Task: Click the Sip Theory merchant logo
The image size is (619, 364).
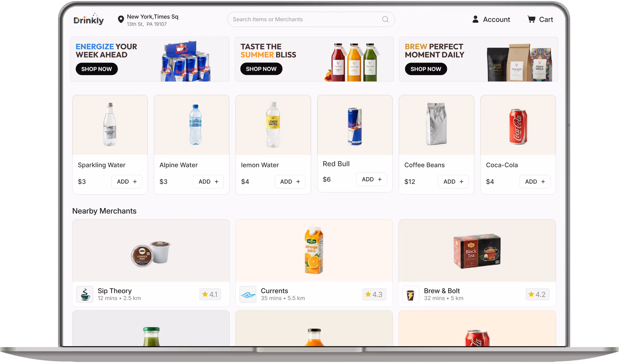Action: coord(85,294)
